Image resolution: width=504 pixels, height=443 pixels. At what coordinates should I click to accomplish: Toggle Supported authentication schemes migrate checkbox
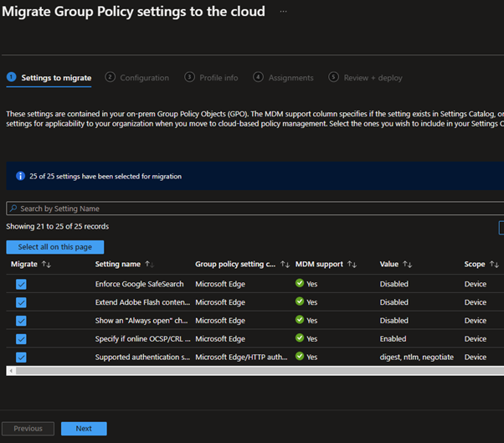pyautogui.click(x=21, y=358)
